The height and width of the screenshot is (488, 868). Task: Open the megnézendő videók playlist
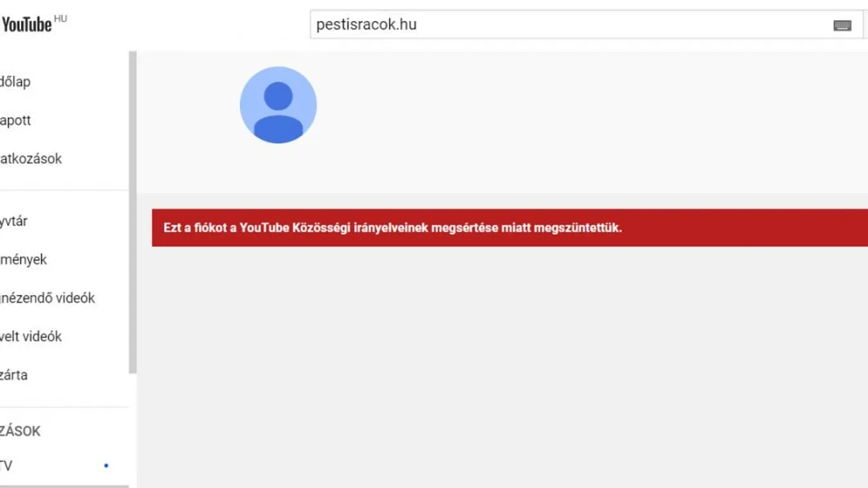[48, 297]
